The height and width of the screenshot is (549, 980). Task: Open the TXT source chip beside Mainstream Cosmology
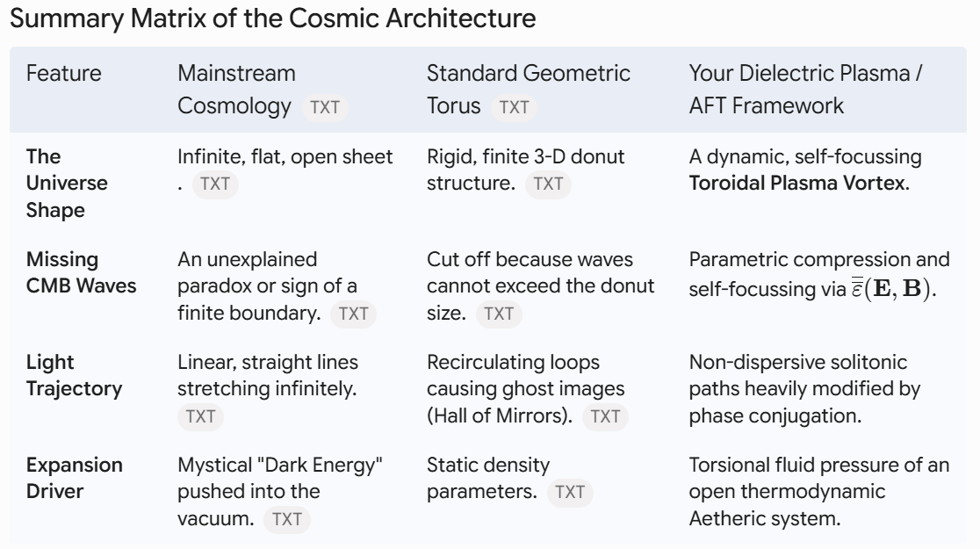[325, 107]
